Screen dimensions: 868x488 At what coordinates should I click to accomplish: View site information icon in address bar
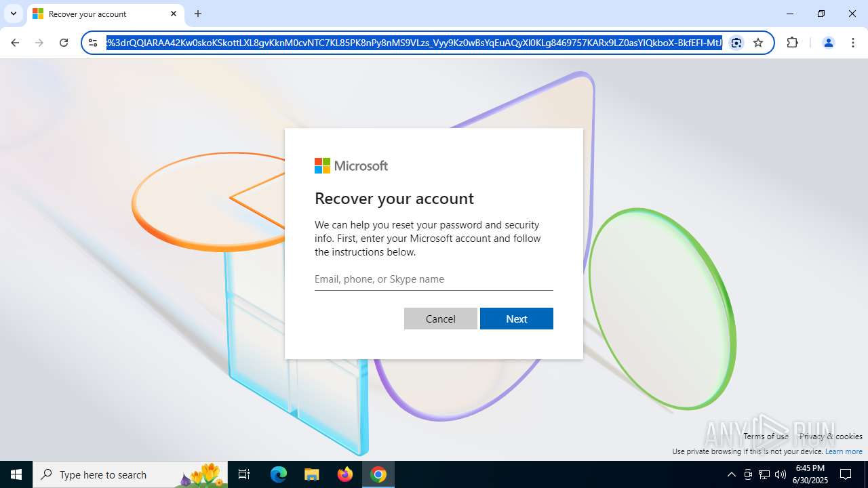[x=94, y=43]
